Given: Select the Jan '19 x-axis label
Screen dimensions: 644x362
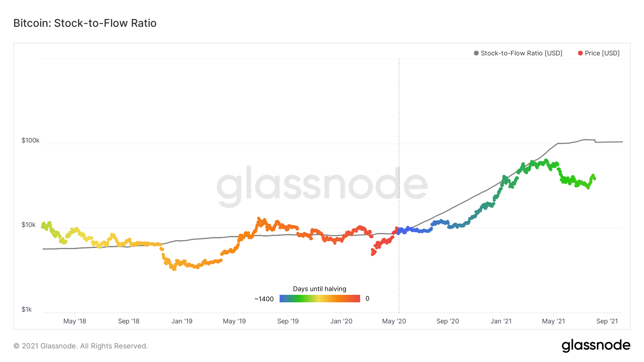Looking at the screenshot, I should pos(182,321).
